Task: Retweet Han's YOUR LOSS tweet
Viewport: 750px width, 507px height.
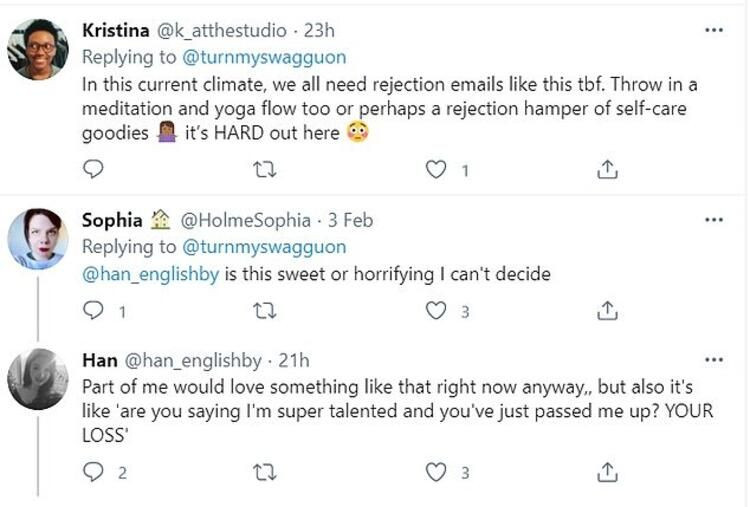Action: [x=265, y=472]
